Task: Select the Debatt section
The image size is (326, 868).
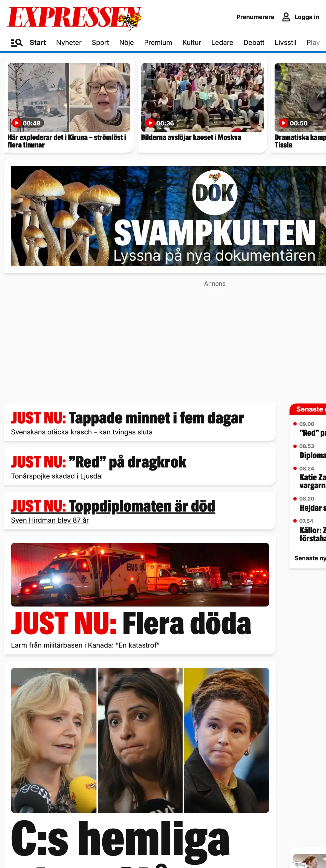Action: [x=254, y=43]
